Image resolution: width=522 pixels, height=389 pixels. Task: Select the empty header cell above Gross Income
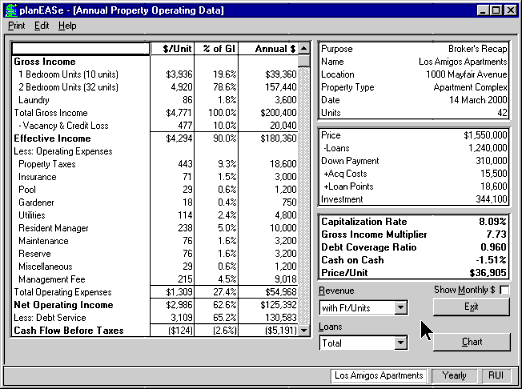pyautogui.click(x=81, y=49)
